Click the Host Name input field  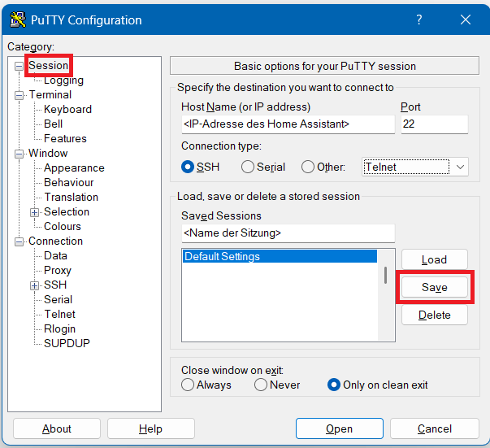coord(286,124)
